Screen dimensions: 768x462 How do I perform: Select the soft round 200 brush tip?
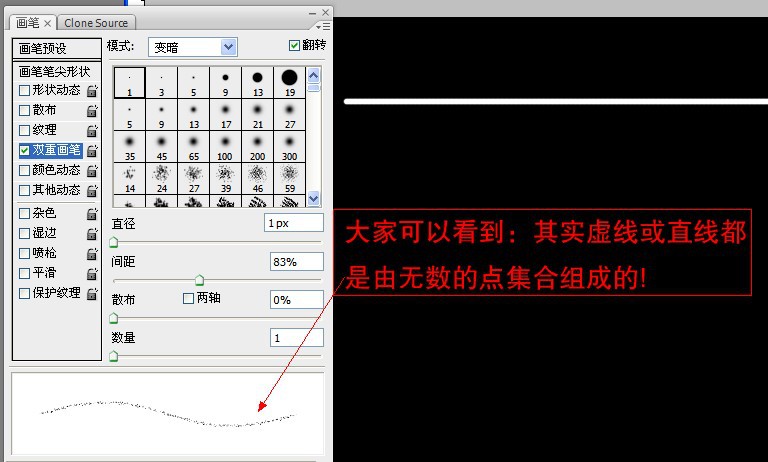258,146
